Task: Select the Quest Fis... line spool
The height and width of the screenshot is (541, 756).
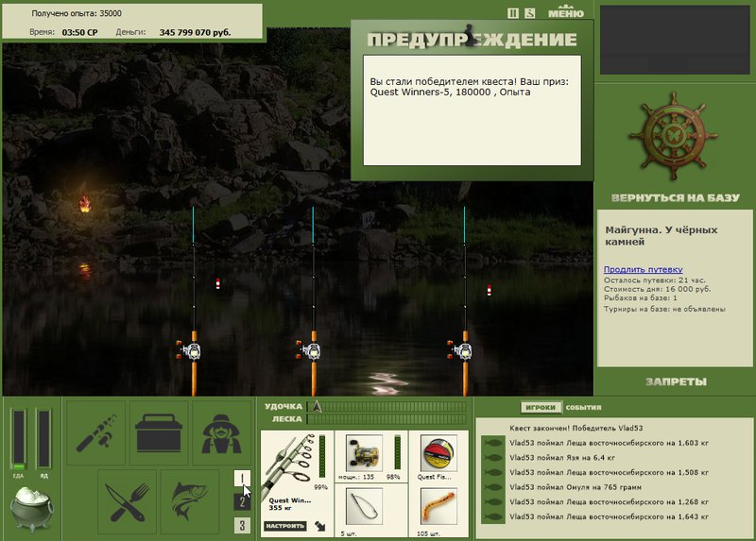Action: 438,453
